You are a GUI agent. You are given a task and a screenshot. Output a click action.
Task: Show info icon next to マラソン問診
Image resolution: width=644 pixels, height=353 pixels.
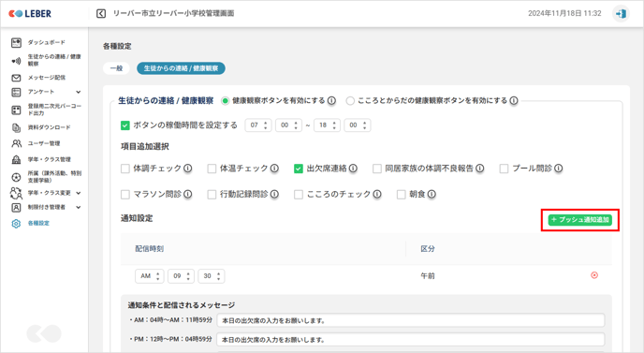coord(188,195)
